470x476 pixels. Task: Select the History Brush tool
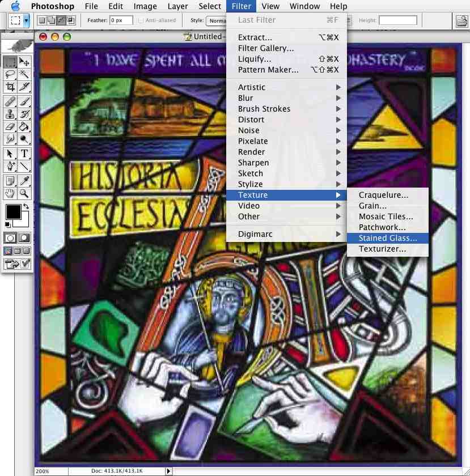(x=24, y=114)
